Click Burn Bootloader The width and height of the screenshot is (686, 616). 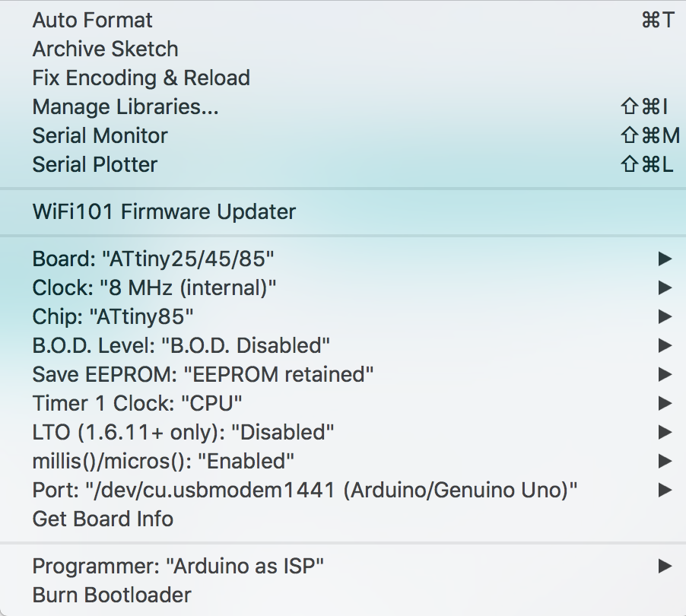112,595
